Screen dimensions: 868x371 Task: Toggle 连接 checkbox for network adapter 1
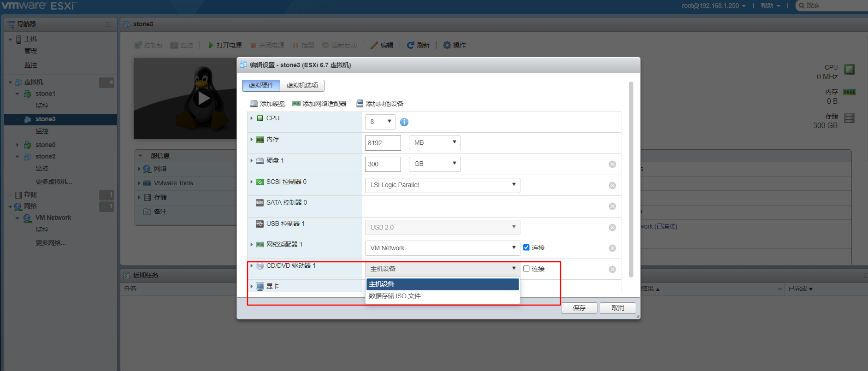pos(526,247)
